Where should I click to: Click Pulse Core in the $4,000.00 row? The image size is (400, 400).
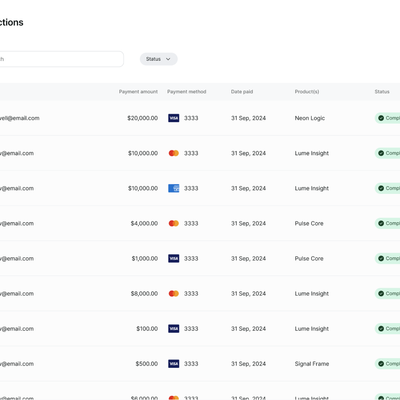[x=309, y=223]
